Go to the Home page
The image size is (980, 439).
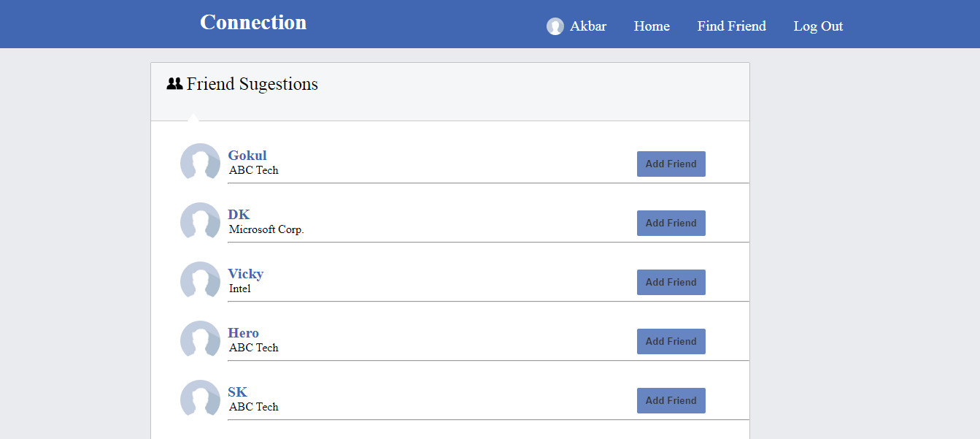pyautogui.click(x=652, y=26)
